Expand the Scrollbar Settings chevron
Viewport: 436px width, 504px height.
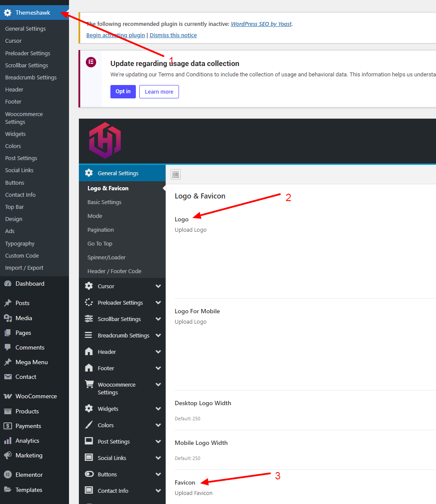[158, 319]
